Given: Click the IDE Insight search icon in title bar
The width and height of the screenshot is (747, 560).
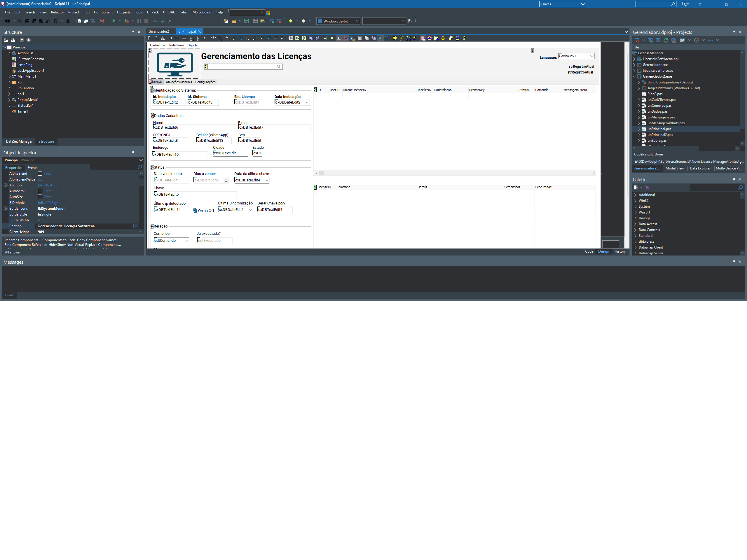Looking at the screenshot, I should 673,4.
